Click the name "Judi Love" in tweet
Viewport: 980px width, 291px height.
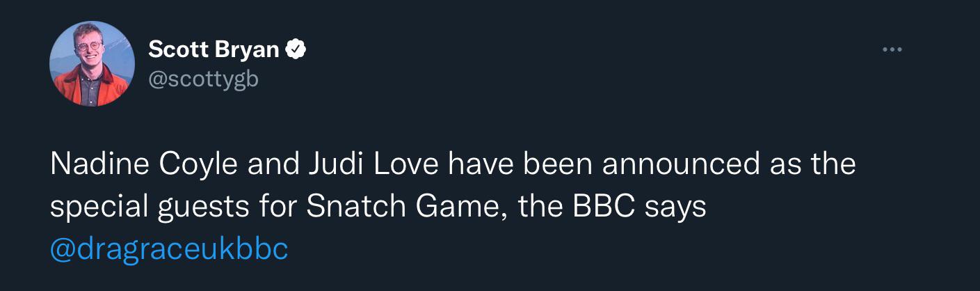pos(373,164)
